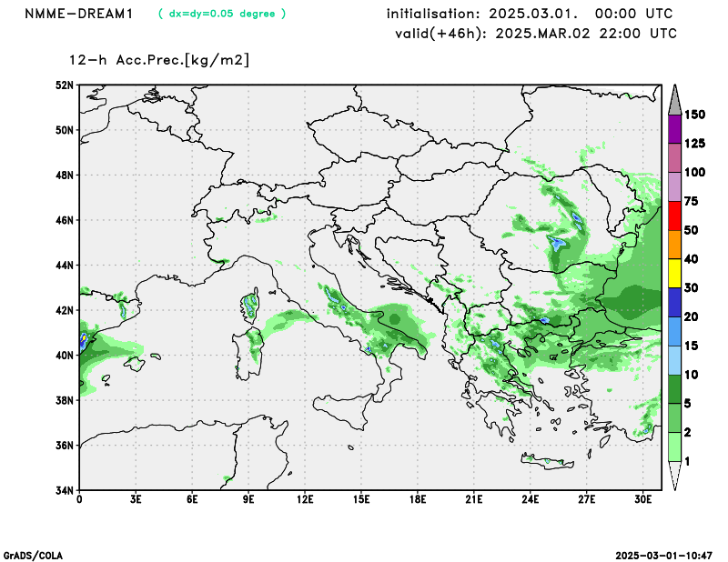This screenshot has height=562, width=728.
Task: Click the 52N latitude label
Action: (65, 85)
